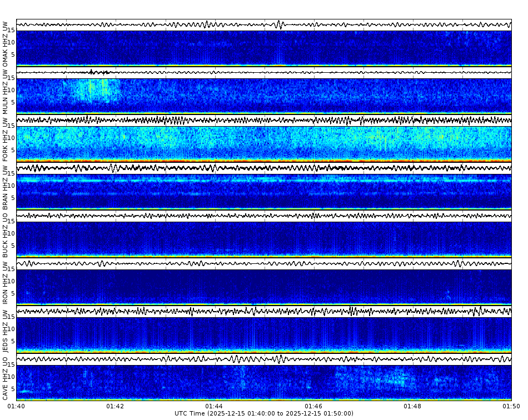This screenshot has width=528, height=420.
Task: Click the IRON HHZ UW station label
Action: [6, 283]
